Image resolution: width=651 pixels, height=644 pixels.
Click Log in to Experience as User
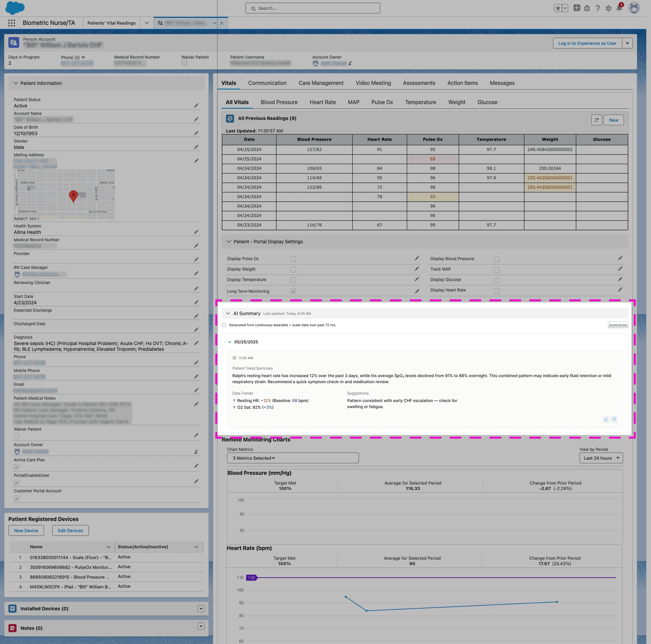point(588,43)
